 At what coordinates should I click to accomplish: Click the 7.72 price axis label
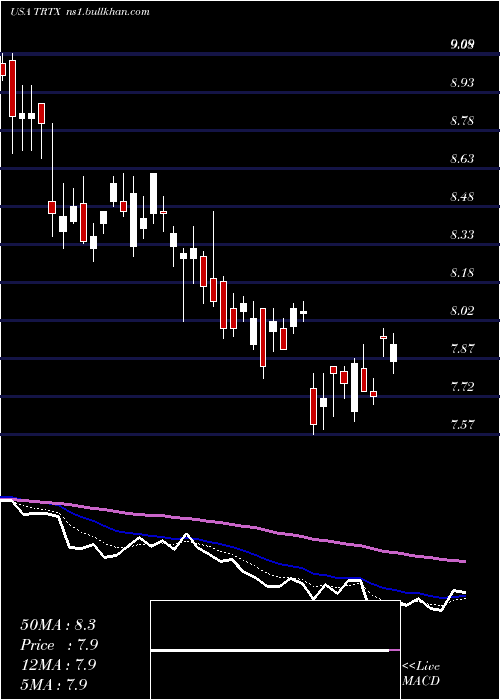pos(462,386)
